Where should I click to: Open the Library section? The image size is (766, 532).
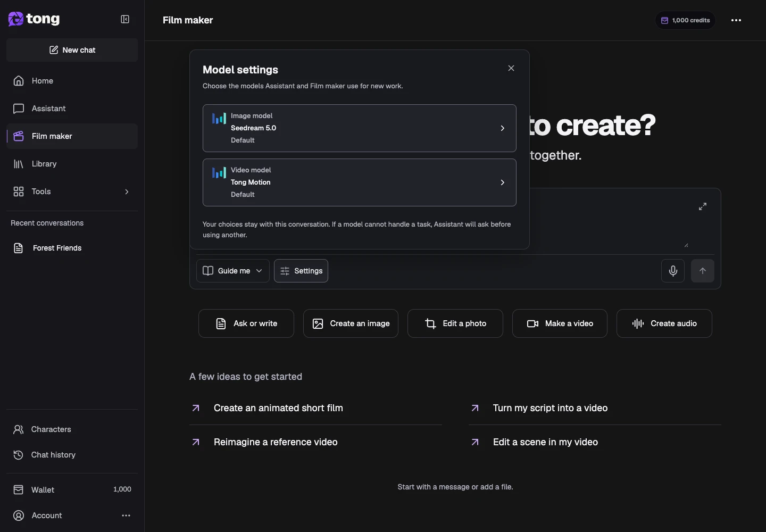[72, 164]
